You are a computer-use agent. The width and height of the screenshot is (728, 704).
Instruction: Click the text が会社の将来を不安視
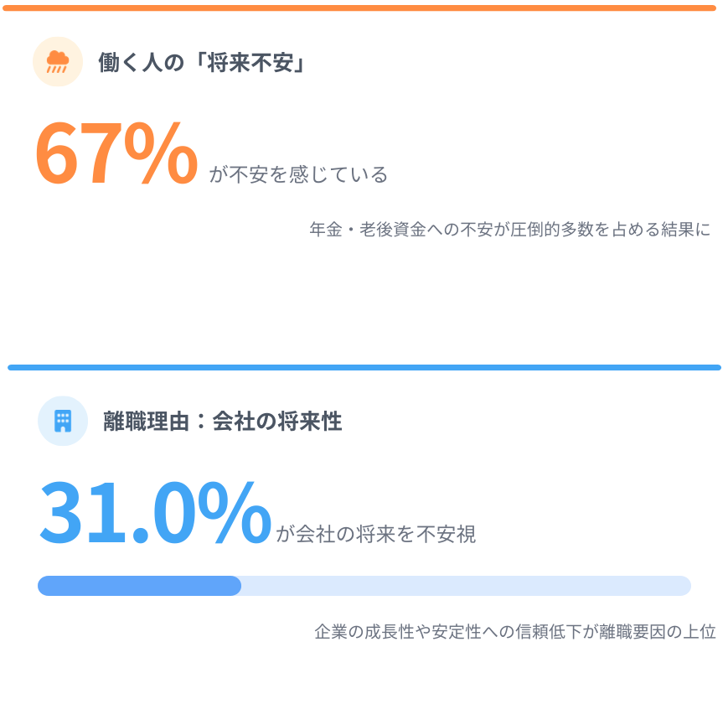(376, 534)
